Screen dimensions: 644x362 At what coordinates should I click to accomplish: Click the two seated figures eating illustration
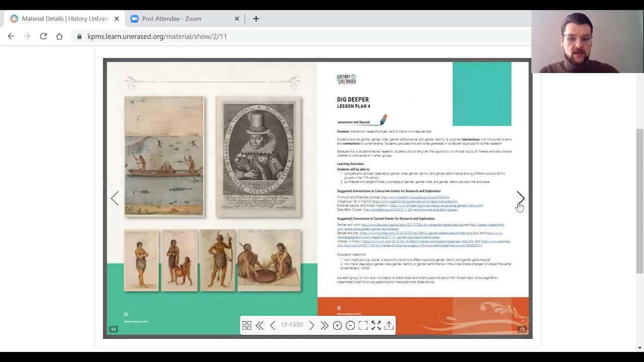(x=269, y=260)
